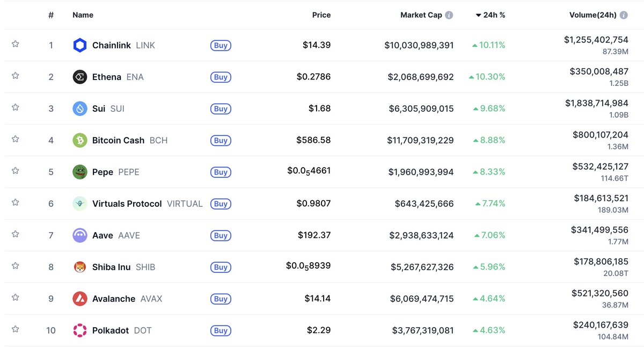Buy Shiba Inu via its Buy button
The width and height of the screenshot is (644, 347).
[x=221, y=268]
